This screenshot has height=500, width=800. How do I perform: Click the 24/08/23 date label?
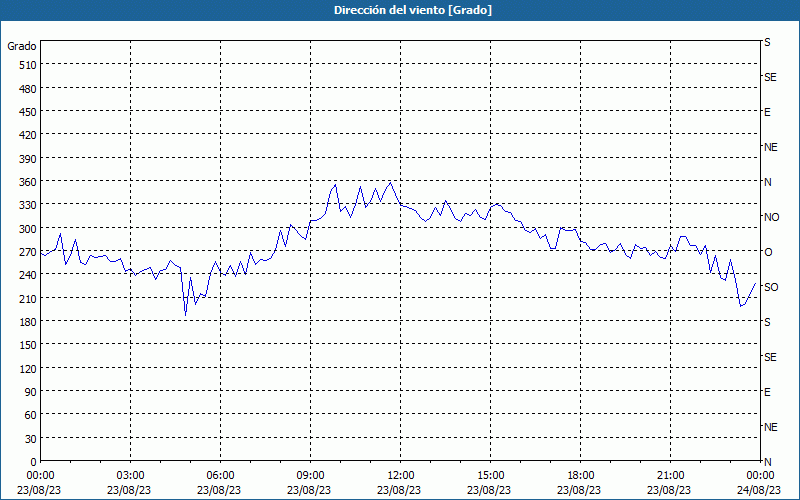760,490
